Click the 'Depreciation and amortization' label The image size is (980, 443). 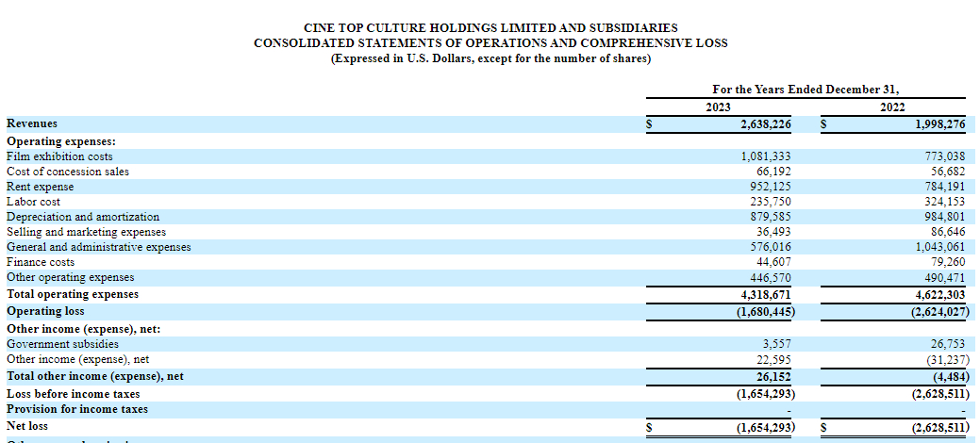point(82,217)
